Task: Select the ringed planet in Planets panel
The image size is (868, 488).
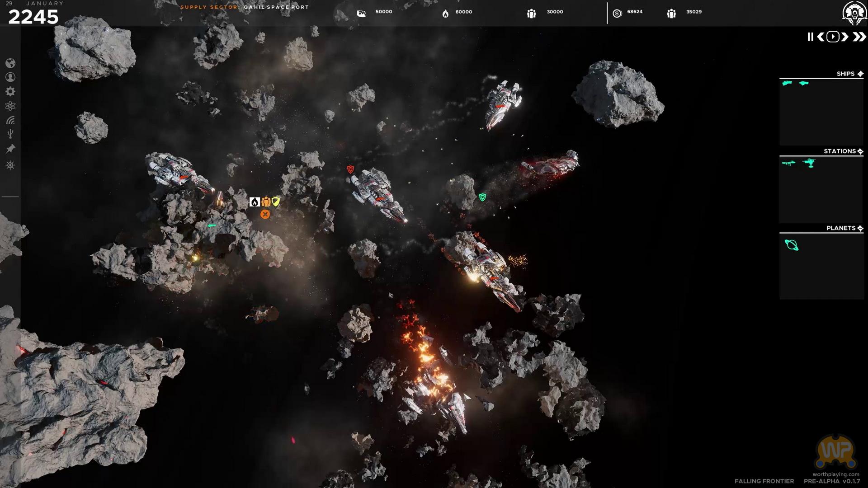Action: (792, 245)
